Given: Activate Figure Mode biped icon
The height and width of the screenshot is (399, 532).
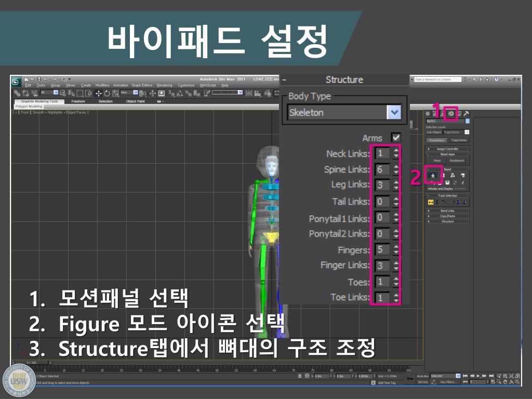Looking at the screenshot, I should click(433, 176).
